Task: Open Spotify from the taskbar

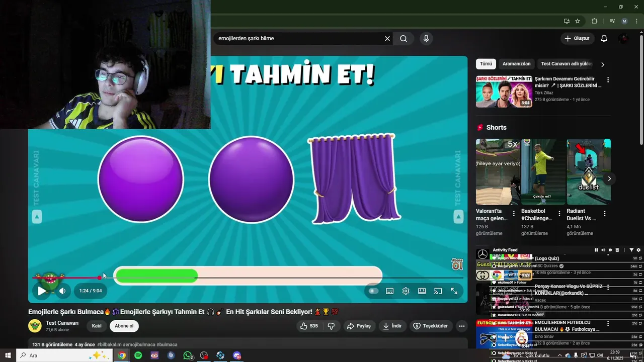Action: (x=138, y=355)
